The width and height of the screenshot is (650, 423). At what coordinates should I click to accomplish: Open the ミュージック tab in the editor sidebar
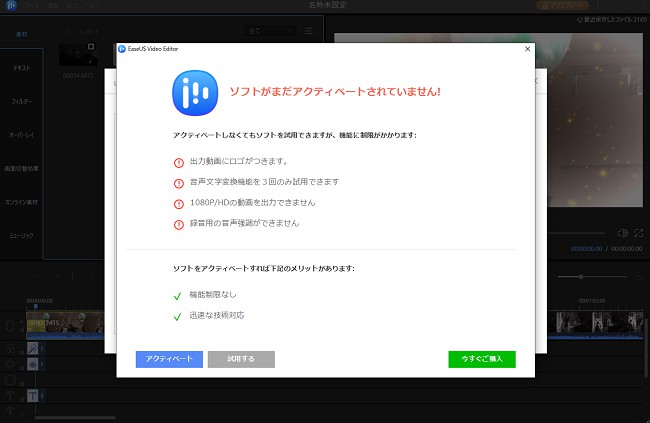[x=22, y=236]
